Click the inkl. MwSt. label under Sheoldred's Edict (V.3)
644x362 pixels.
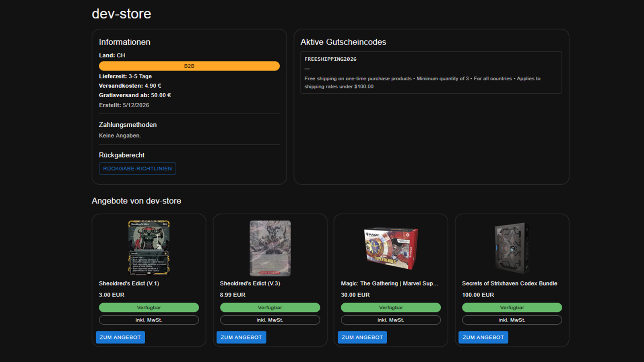pos(270,320)
